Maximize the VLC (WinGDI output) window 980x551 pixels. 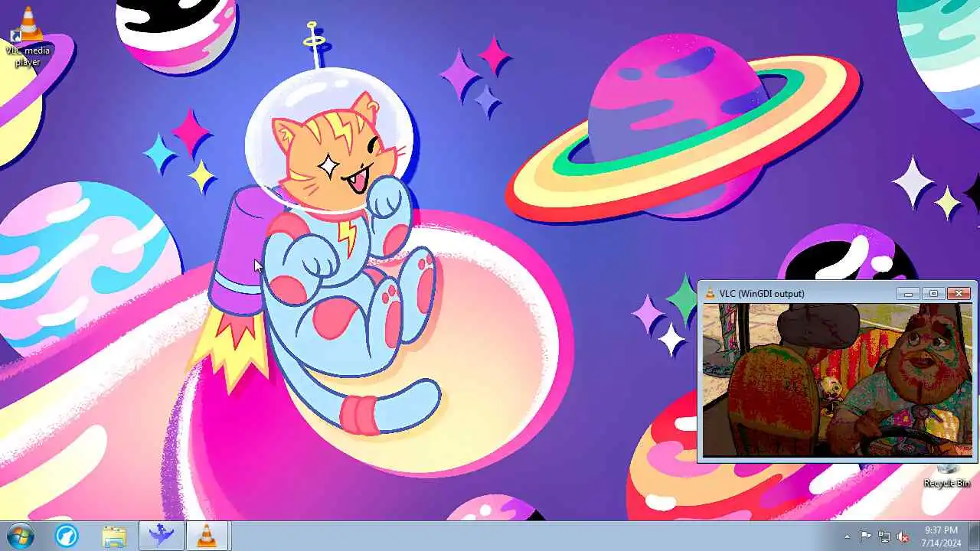(933, 293)
